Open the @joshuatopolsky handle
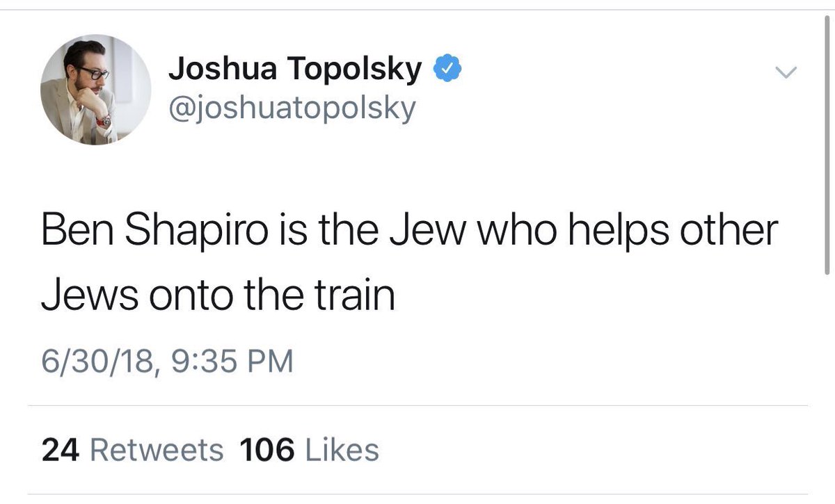 point(292,106)
